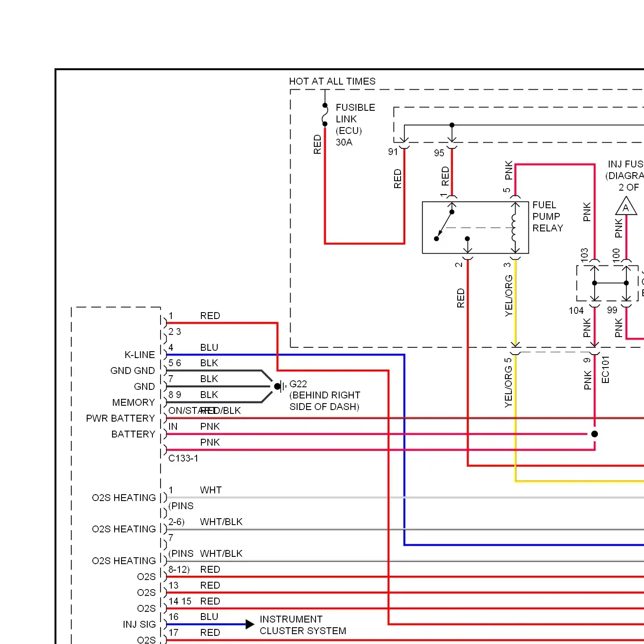Click the vertical PNK 9 label beside EC101
Screen dimensions: 644x644
coord(587,374)
